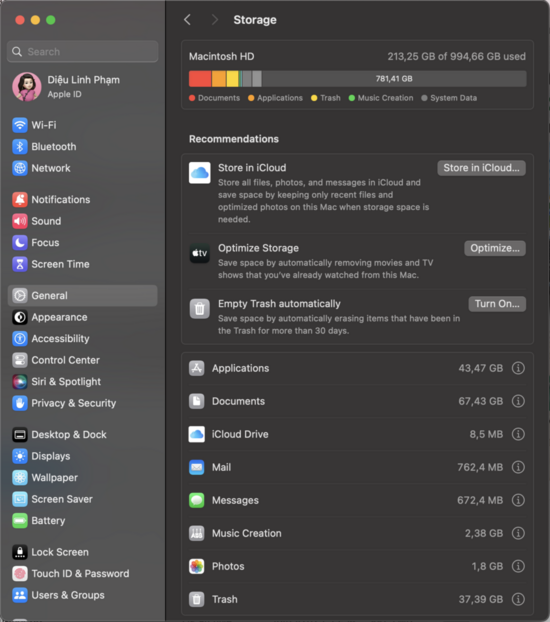Click the Optimize... button
The image size is (550, 622).
point(495,248)
